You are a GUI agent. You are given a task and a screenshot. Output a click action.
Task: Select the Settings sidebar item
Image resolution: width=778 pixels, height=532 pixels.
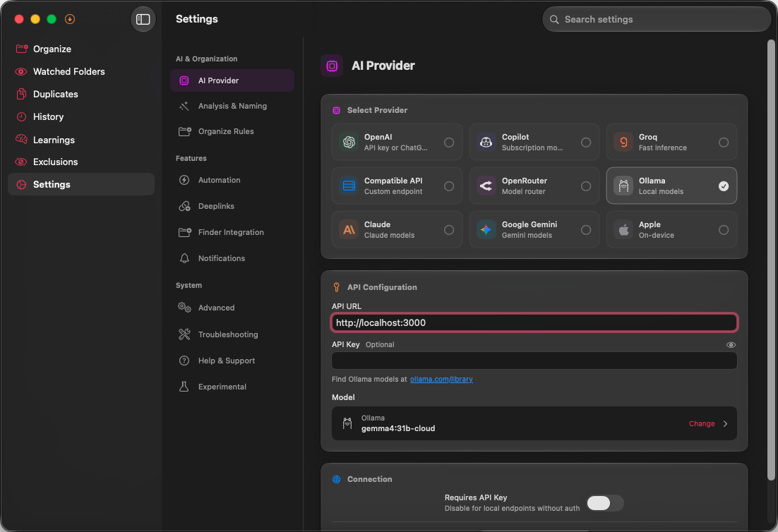pos(81,184)
